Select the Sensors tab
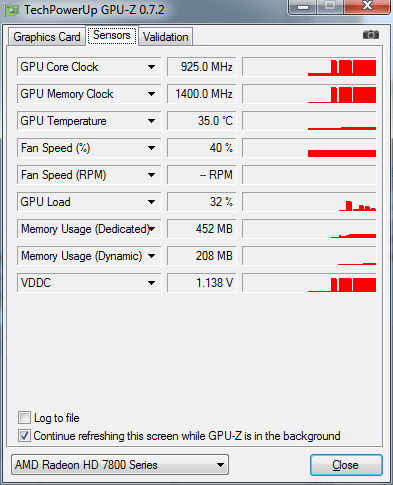 112,35
